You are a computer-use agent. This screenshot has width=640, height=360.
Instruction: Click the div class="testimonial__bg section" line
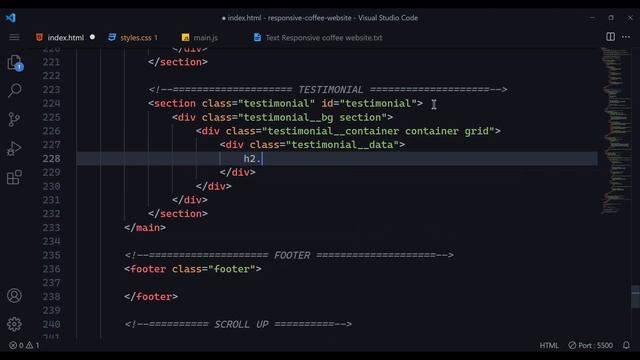click(282, 117)
